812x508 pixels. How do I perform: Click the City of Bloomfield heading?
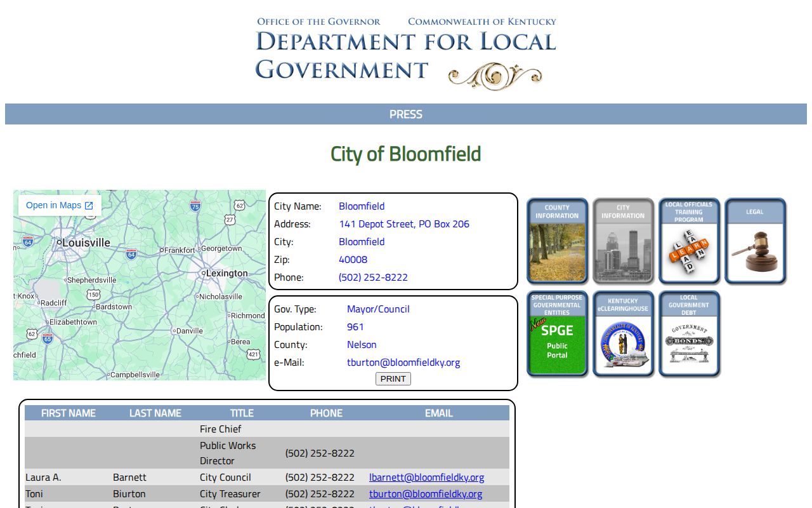coord(406,154)
